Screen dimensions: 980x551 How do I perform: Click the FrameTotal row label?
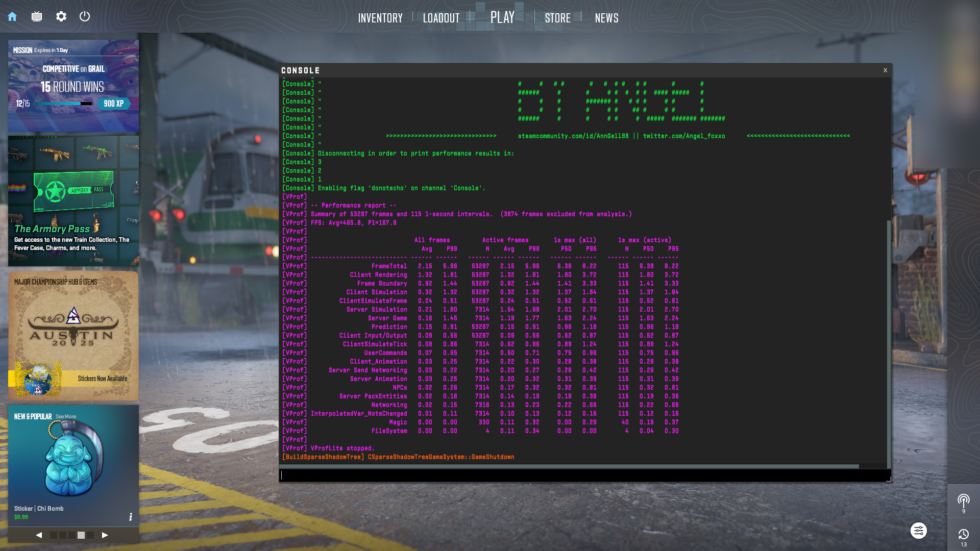389,266
